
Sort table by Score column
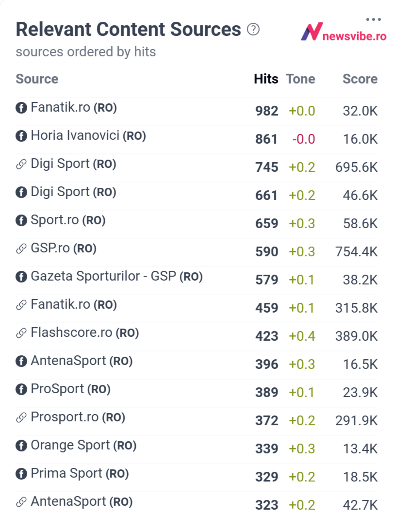(x=360, y=79)
